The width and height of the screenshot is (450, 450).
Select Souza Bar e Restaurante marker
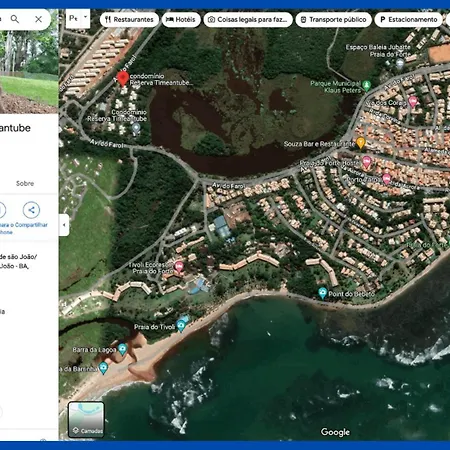pos(360,143)
